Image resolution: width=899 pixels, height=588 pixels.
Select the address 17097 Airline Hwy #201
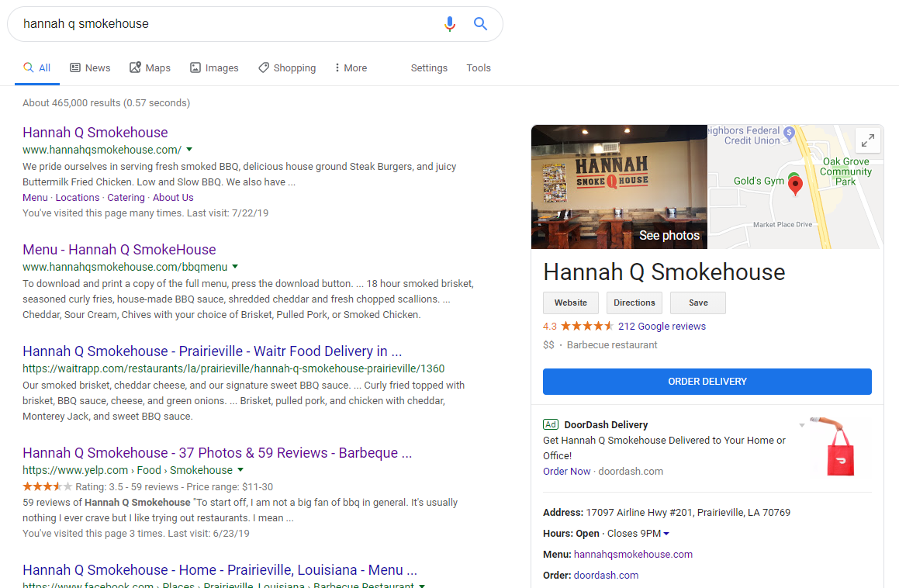click(x=688, y=512)
